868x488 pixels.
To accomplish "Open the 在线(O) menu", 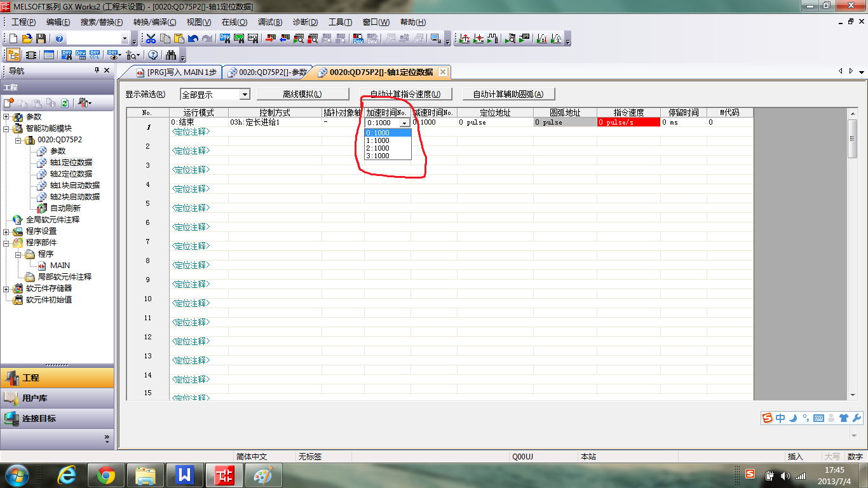I will 234,22.
